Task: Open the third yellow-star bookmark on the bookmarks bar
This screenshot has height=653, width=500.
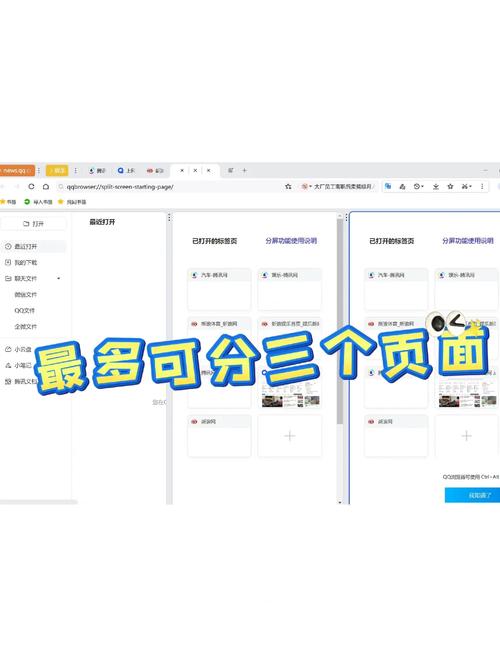Action: click(72, 202)
